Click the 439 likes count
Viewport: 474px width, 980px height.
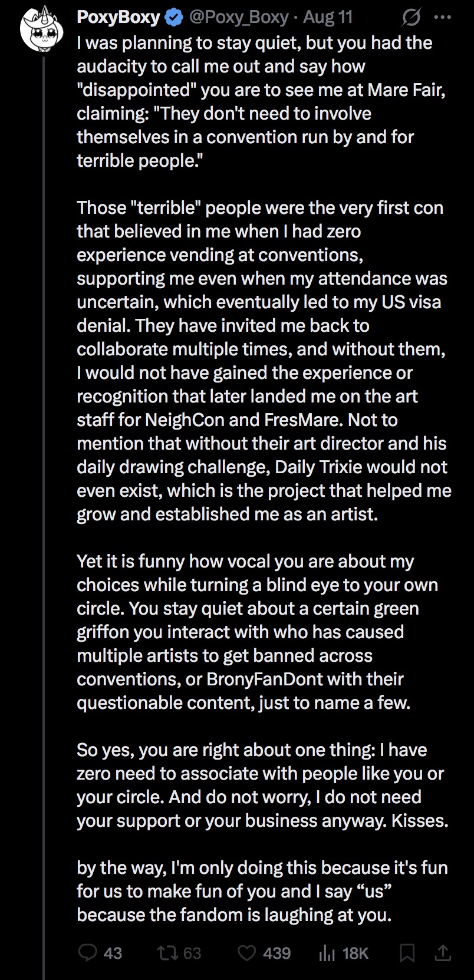coord(277,953)
